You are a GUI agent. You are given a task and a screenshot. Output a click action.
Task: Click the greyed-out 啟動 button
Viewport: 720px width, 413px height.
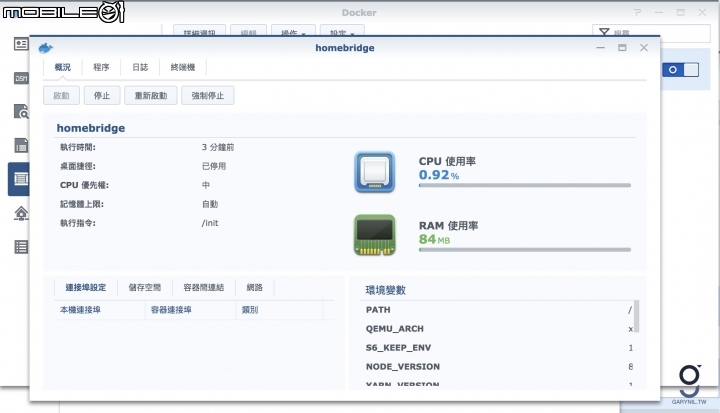pos(62,96)
